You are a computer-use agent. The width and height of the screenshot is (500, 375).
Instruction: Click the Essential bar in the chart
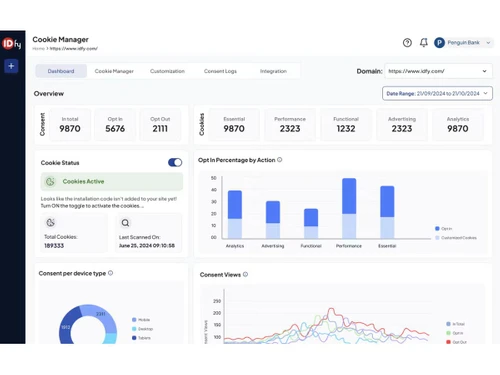[x=387, y=212]
